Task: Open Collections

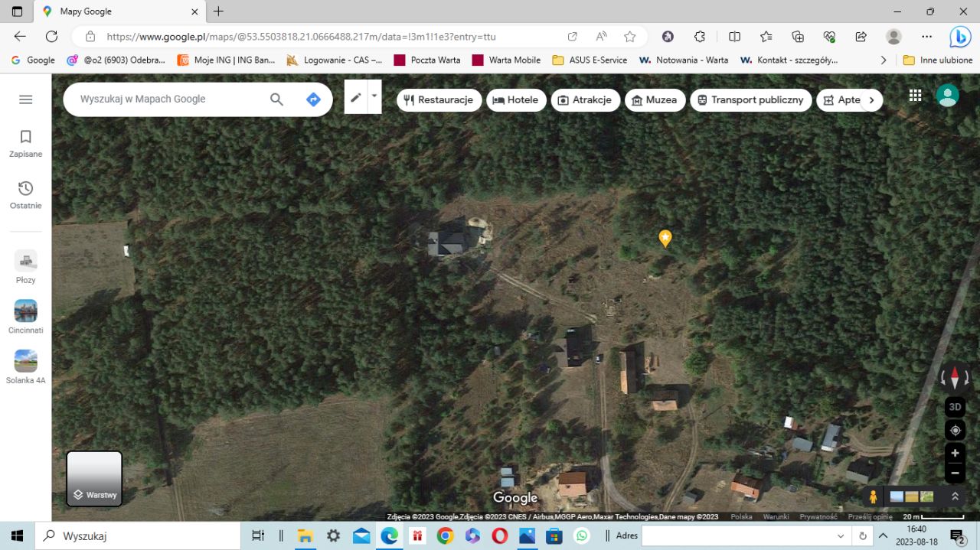Action: click(x=798, y=36)
